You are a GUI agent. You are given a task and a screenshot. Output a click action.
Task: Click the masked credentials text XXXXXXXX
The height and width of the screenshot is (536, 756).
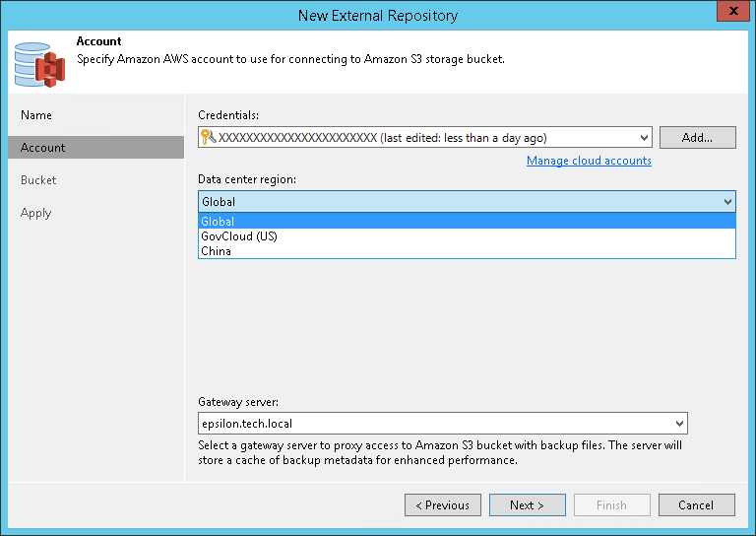[297, 138]
